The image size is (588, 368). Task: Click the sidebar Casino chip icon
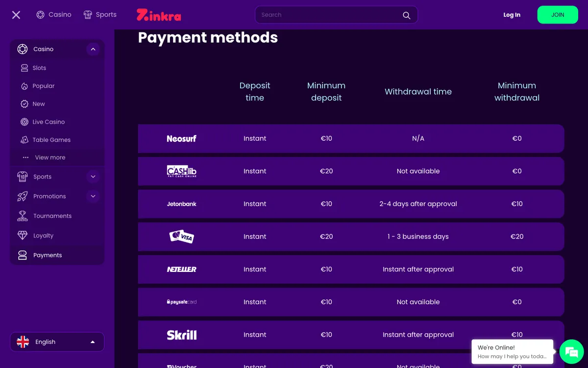coord(23,49)
